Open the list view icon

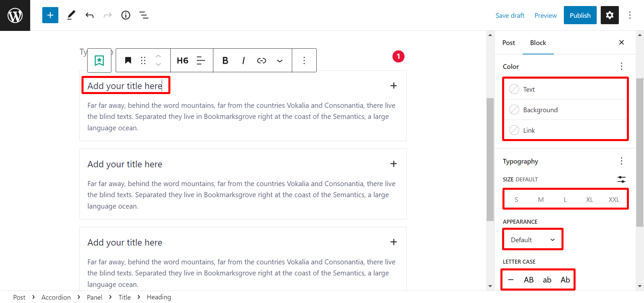pos(144,15)
